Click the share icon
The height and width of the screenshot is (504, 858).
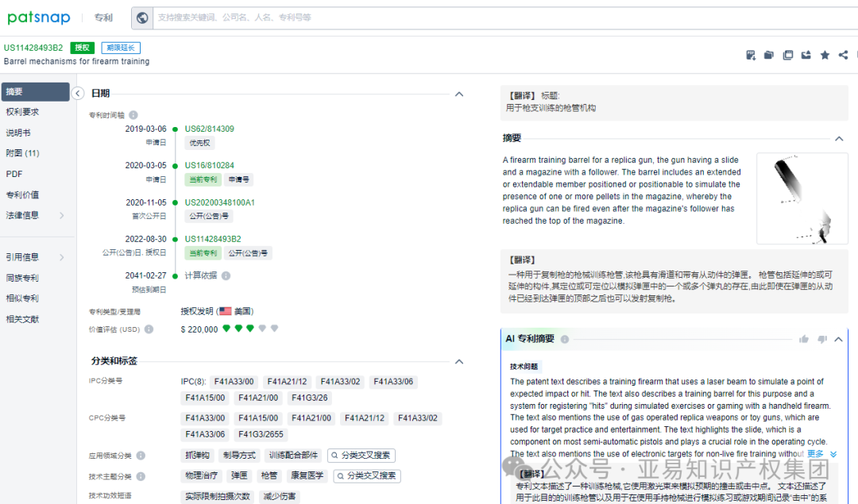pos(844,55)
